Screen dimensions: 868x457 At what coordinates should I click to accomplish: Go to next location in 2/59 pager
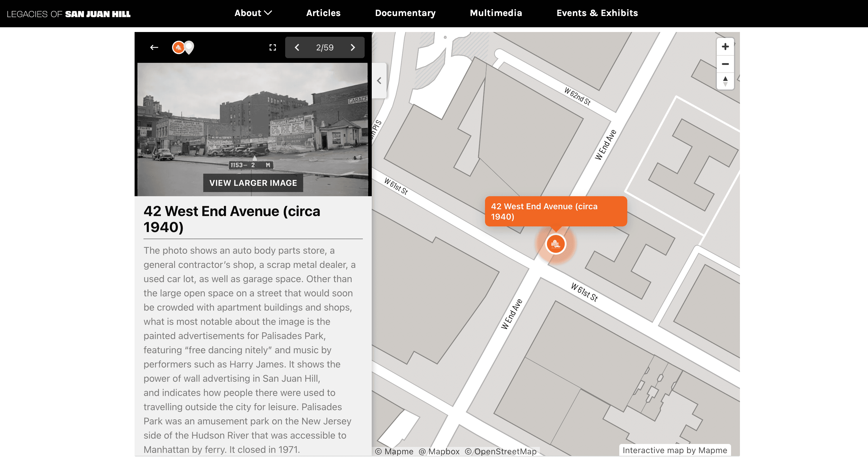click(x=352, y=47)
